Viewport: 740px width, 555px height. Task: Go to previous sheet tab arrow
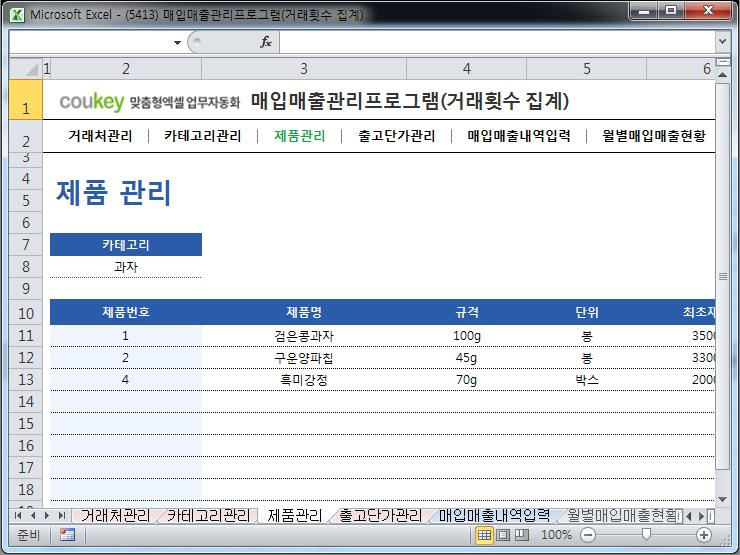click(33, 516)
